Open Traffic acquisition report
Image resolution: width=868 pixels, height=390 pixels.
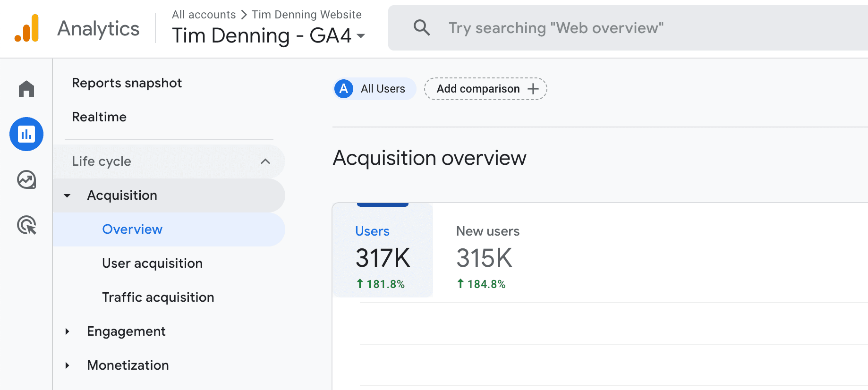pyautogui.click(x=158, y=297)
